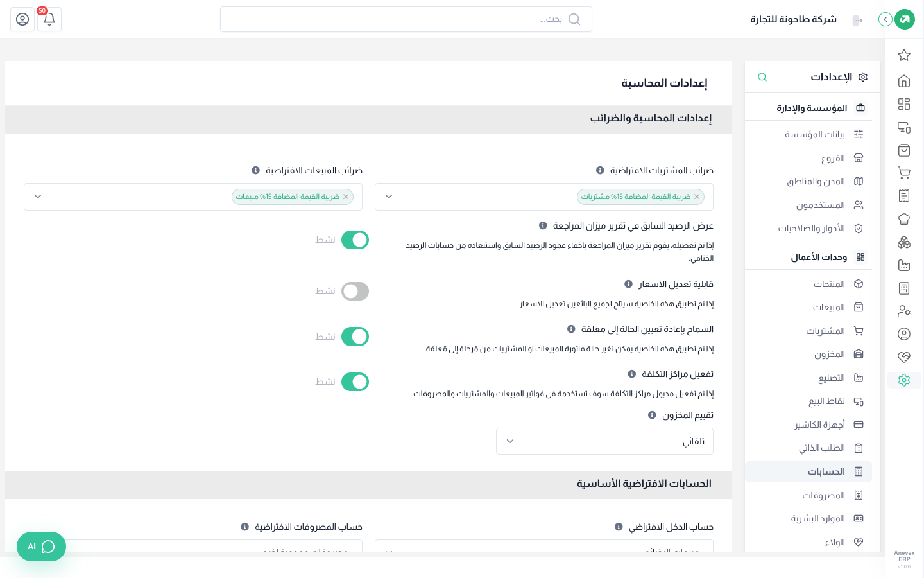Open the AI chat assistant button
Image resolution: width=924 pixels, height=578 pixels.
pyautogui.click(x=41, y=547)
